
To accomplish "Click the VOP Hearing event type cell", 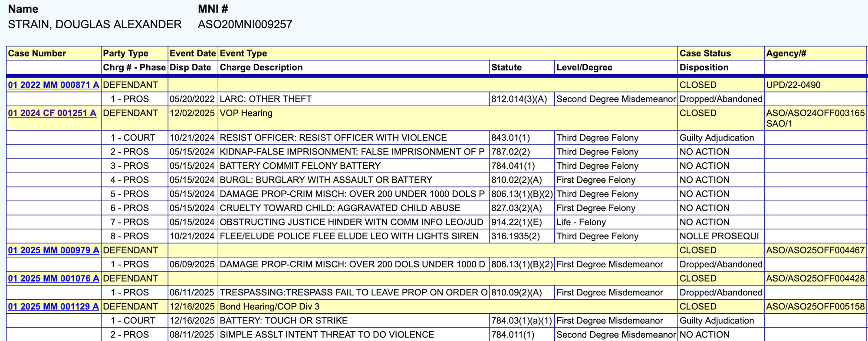I will [x=246, y=113].
